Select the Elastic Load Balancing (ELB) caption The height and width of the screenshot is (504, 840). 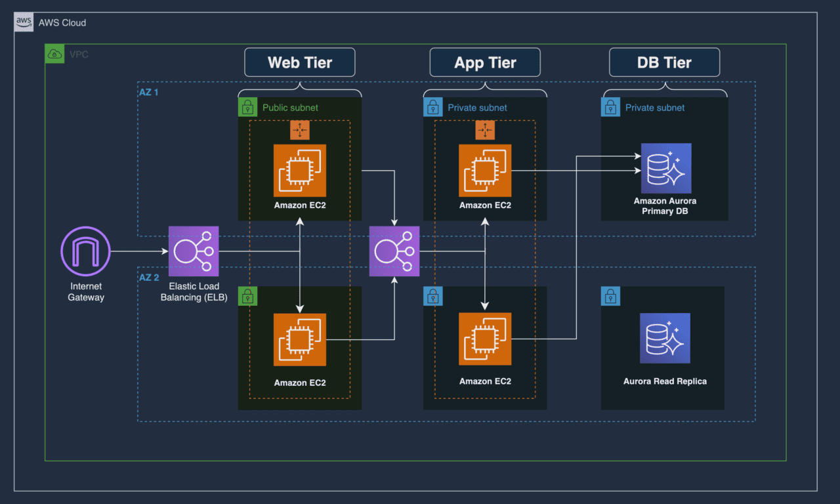click(x=194, y=292)
